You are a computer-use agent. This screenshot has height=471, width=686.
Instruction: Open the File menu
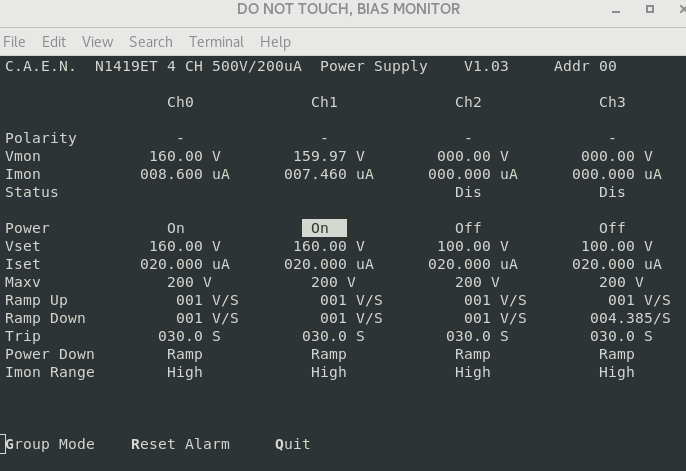(14, 42)
